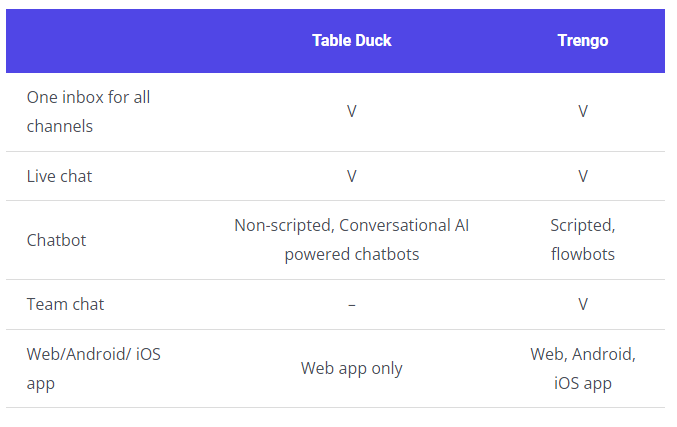The image size is (677, 427).
Task: Click the Table Duck column header
Action: [x=351, y=41]
